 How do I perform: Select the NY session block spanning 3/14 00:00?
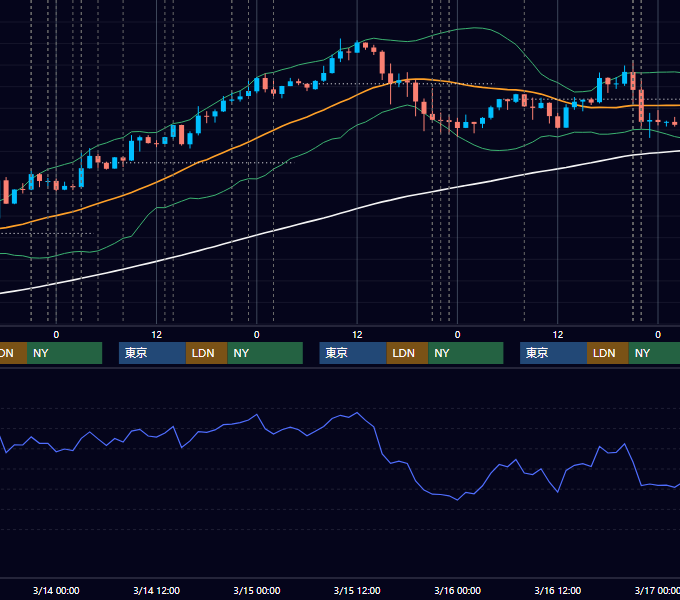64,353
